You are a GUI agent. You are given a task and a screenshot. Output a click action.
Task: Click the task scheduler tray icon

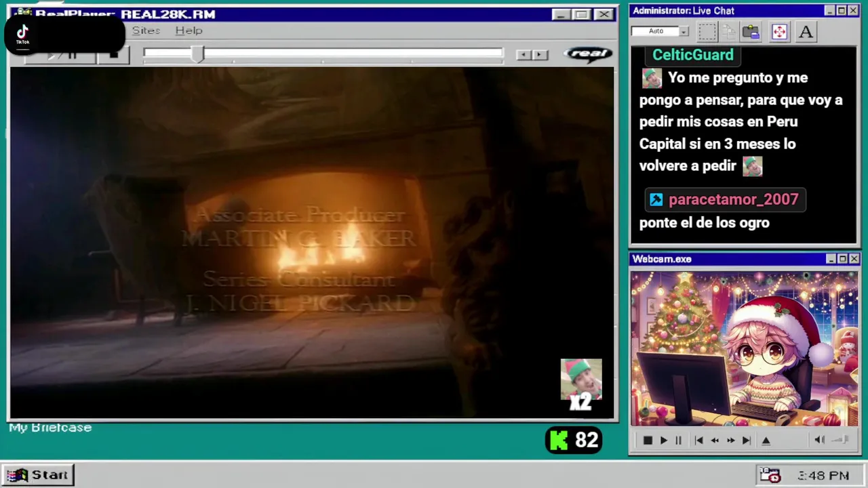[x=770, y=475]
